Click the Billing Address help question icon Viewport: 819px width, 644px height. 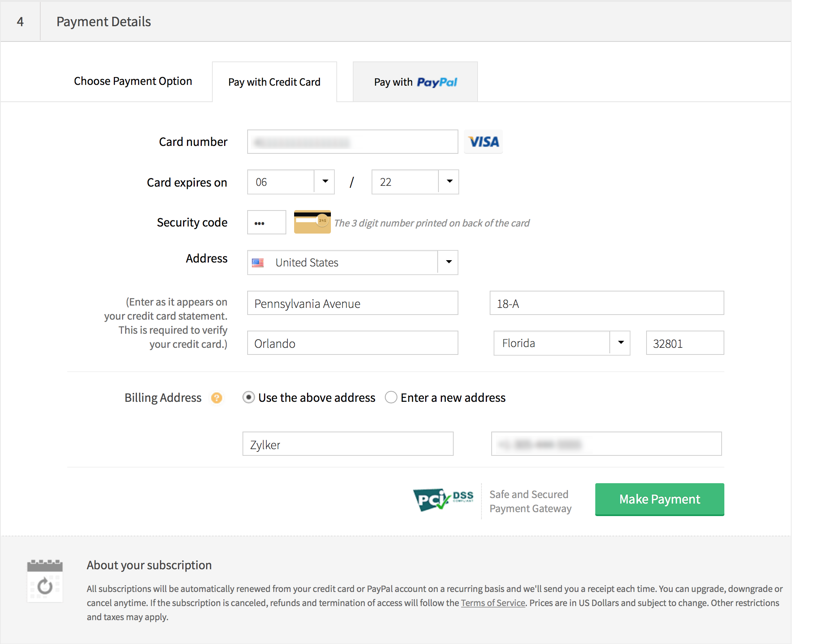[x=216, y=398]
